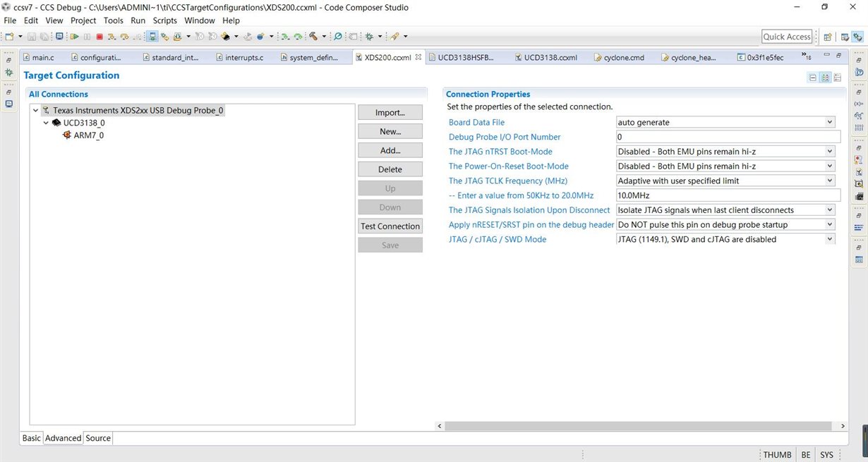Image resolution: width=868 pixels, height=462 pixels.
Task: Click the Step Into arrow icon
Action: pos(111,36)
